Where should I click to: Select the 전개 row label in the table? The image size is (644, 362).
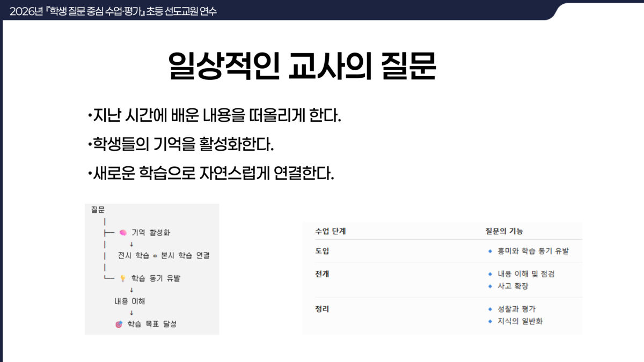[x=322, y=274]
